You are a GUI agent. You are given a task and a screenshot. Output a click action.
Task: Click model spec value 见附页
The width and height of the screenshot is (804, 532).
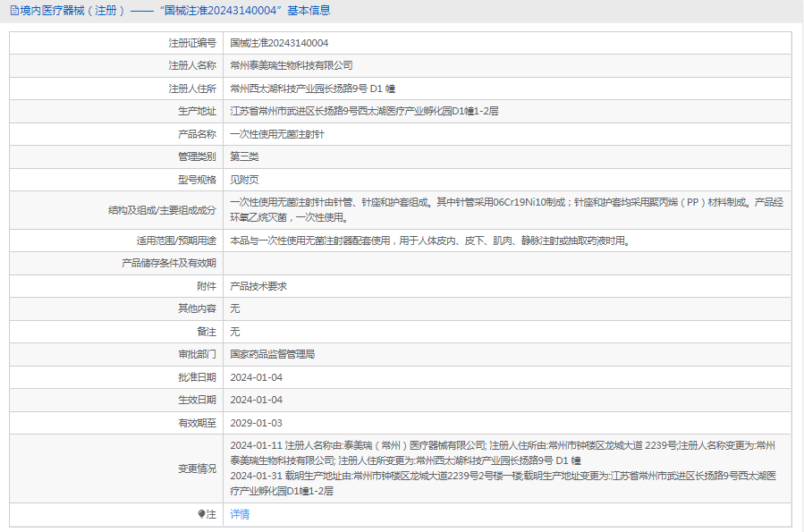click(244, 180)
